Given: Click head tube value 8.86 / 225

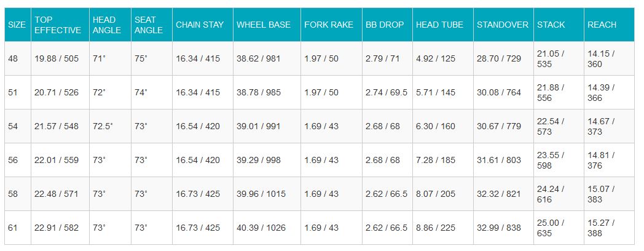Looking at the screenshot, I should coord(436,228).
